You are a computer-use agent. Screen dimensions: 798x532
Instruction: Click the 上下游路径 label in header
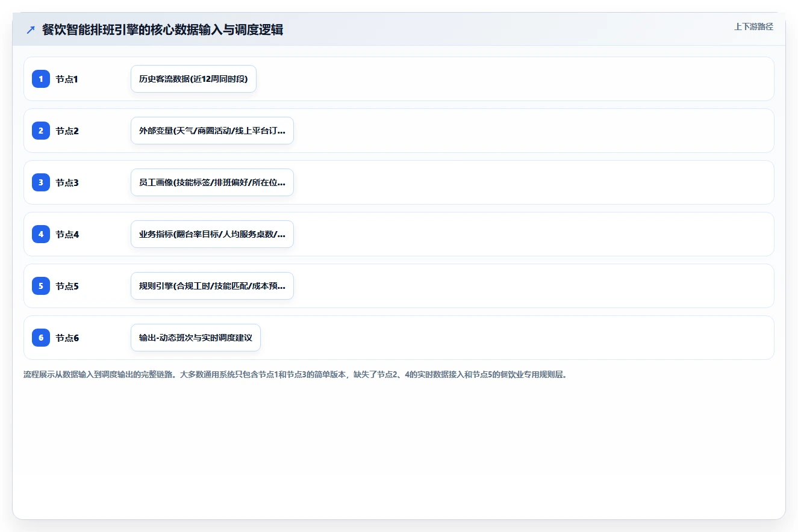pyautogui.click(x=753, y=26)
